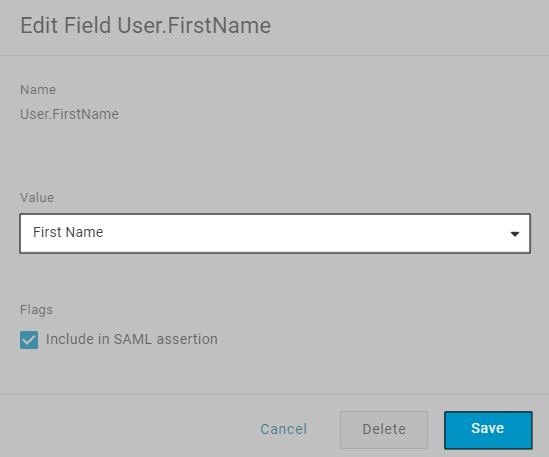549x457 pixels.
Task: Click the middle of the Value combo box
Action: (275, 233)
